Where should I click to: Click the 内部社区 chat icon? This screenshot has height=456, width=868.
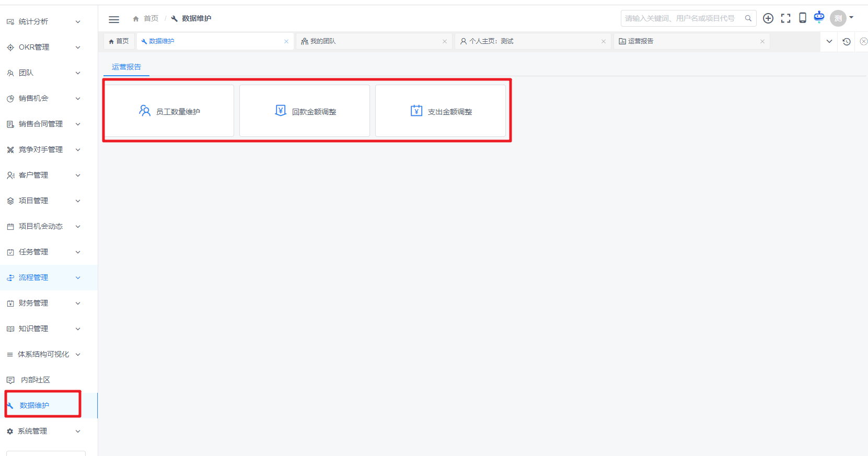[x=10, y=380]
